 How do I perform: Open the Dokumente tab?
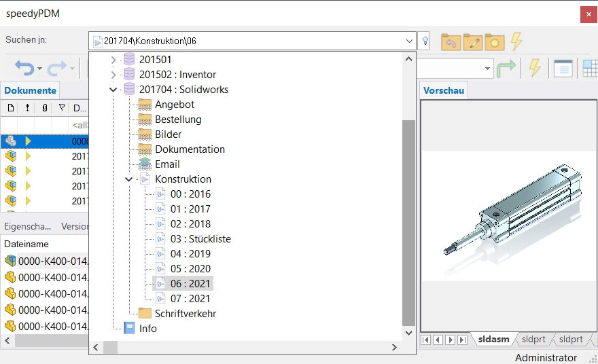coord(31,90)
